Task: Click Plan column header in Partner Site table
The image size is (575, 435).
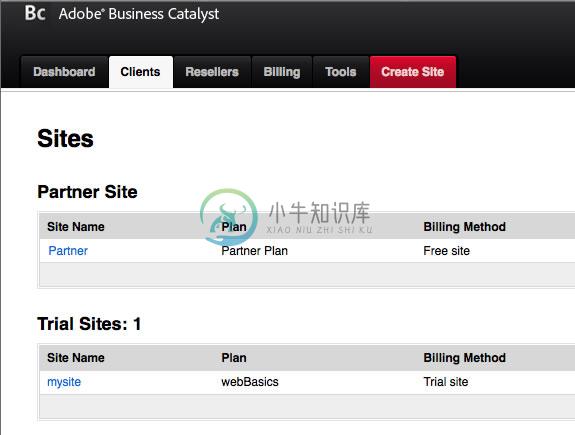Action: click(234, 227)
